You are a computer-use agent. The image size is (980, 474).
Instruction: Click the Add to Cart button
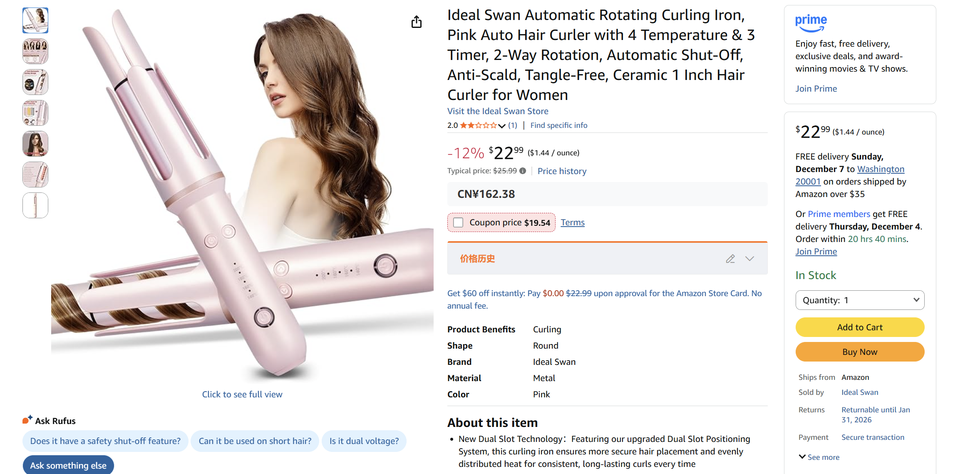coord(860,327)
